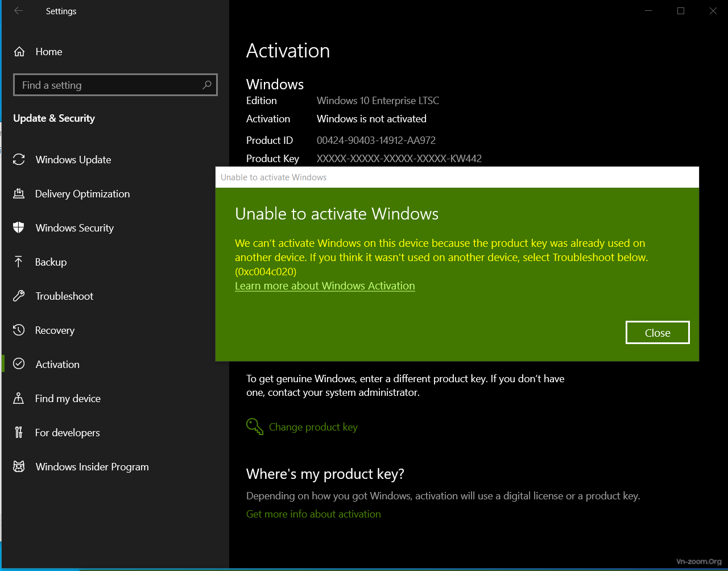Go to Windows Update section
The width and height of the screenshot is (728, 571).
coord(73,159)
